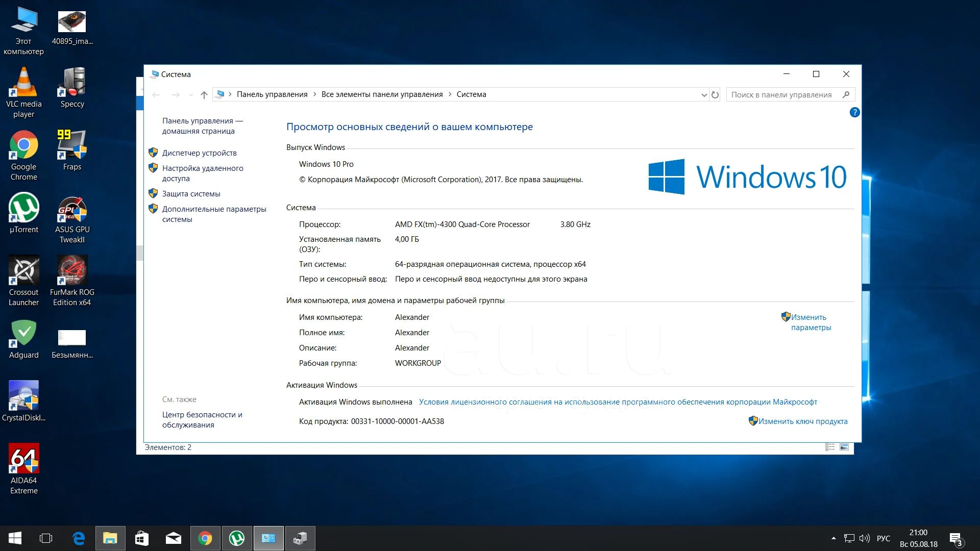Open the Google Chrome desktop shortcut
The width and height of the screenshot is (980, 551).
(x=23, y=156)
